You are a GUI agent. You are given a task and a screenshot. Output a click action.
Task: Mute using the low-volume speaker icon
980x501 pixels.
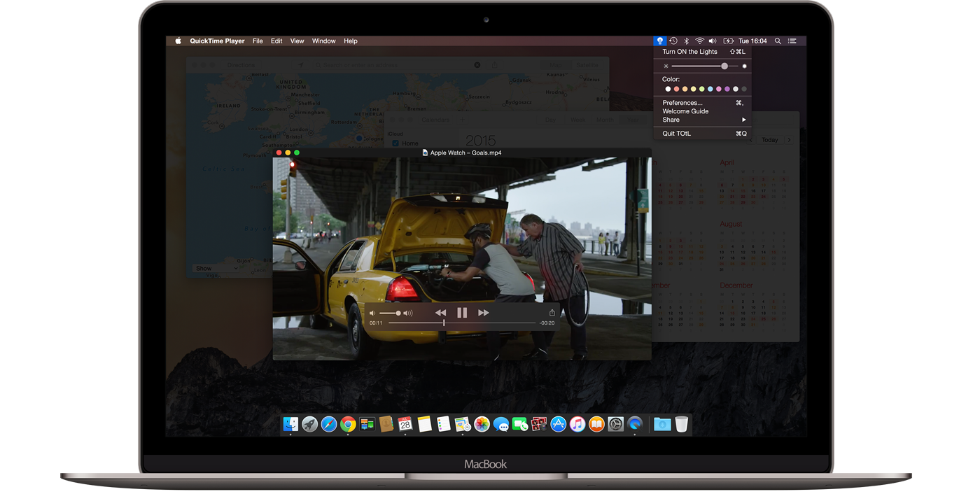pos(372,313)
